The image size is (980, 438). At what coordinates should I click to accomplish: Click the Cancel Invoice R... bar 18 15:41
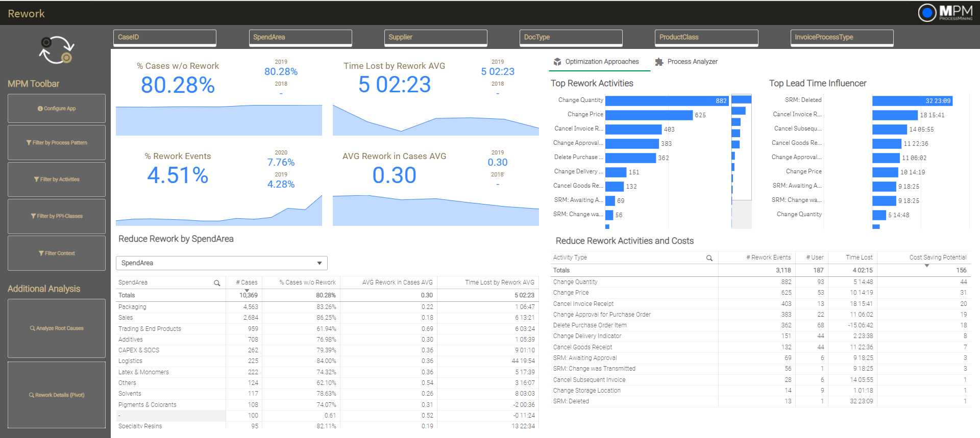tap(895, 115)
